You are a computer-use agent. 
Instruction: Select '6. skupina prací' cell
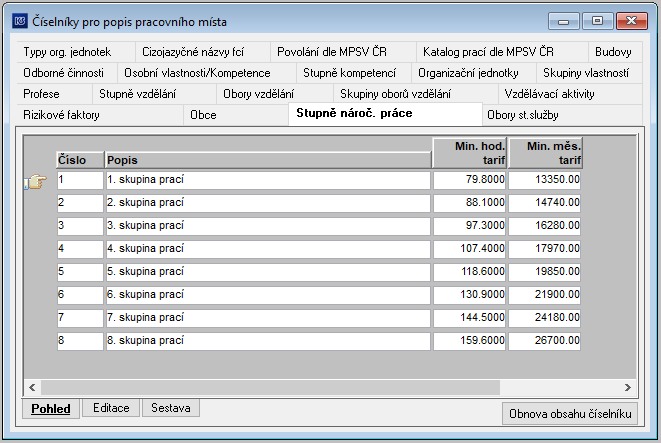pyautogui.click(x=268, y=295)
